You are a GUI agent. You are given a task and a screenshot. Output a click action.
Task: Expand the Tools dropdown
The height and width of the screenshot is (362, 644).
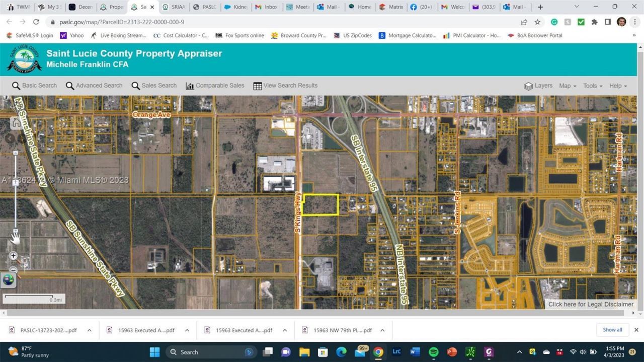[x=592, y=86]
